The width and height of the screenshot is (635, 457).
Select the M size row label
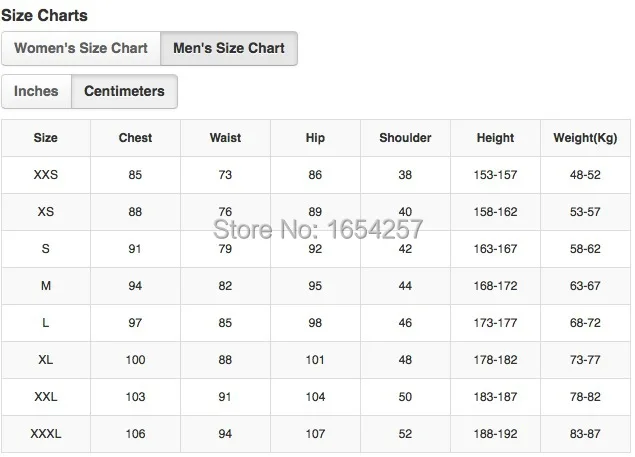tap(46, 286)
